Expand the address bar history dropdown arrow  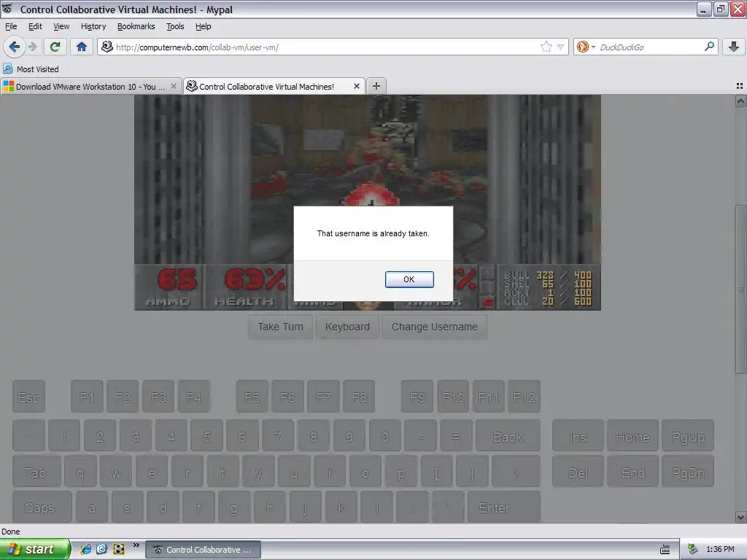tap(561, 47)
